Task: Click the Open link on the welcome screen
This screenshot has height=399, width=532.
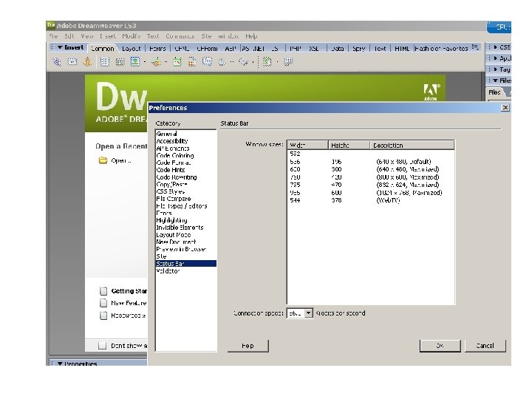Action: (x=120, y=160)
